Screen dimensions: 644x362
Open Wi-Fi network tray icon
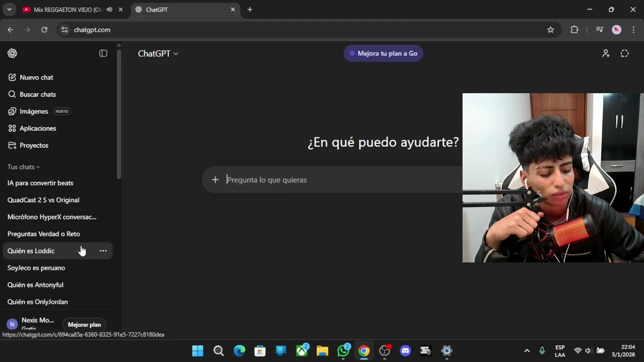pyautogui.click(x=578, y=351)
